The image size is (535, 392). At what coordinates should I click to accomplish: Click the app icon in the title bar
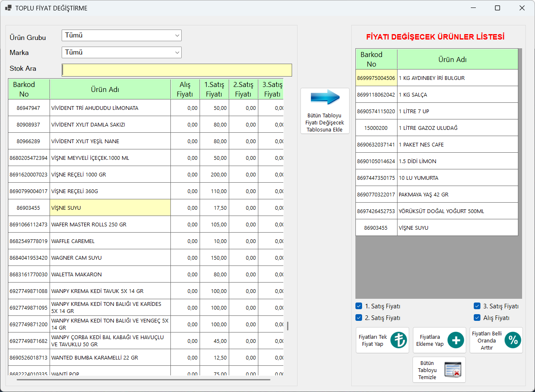tap(8, 8)
